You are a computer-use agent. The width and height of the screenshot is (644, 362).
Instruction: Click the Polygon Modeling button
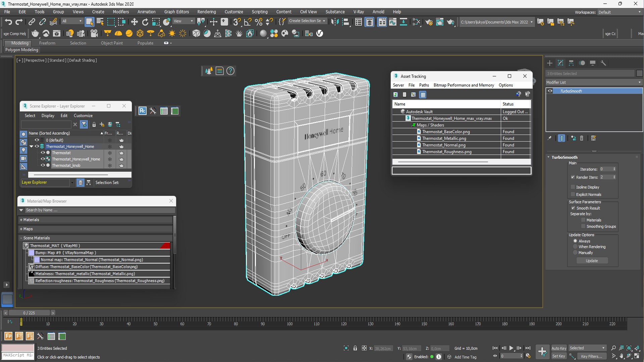point(22,50)
